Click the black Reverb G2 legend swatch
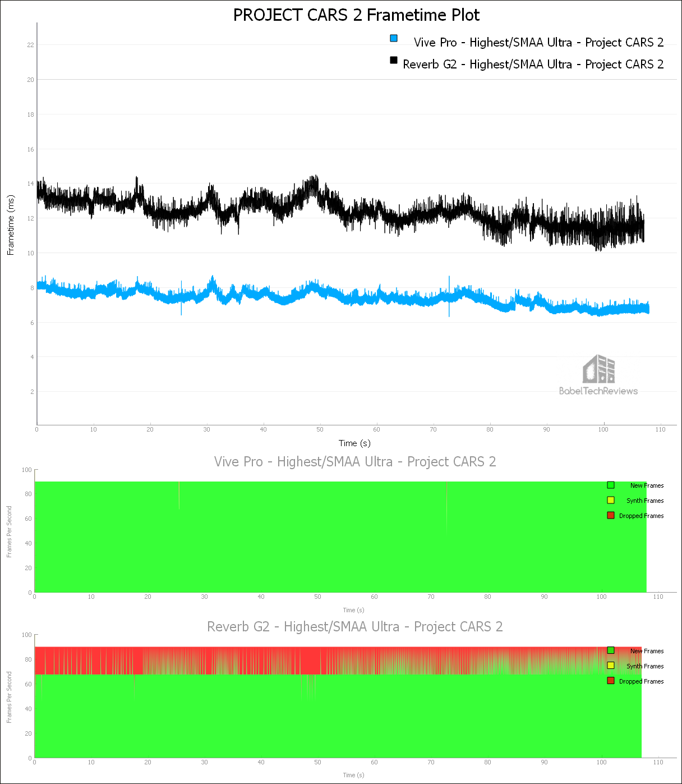 click(394, 60)
